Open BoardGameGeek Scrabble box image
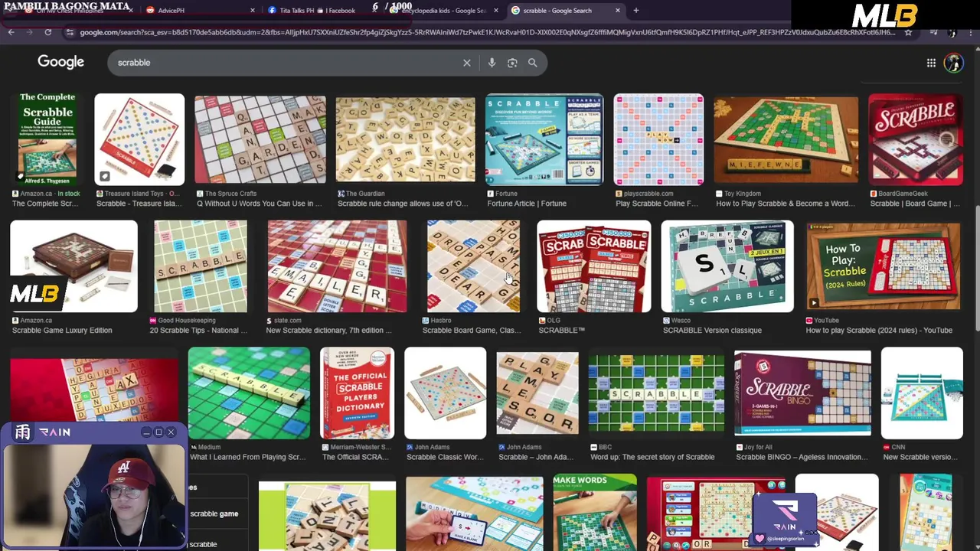Screen dimensions: 980x551 point(916,139)
